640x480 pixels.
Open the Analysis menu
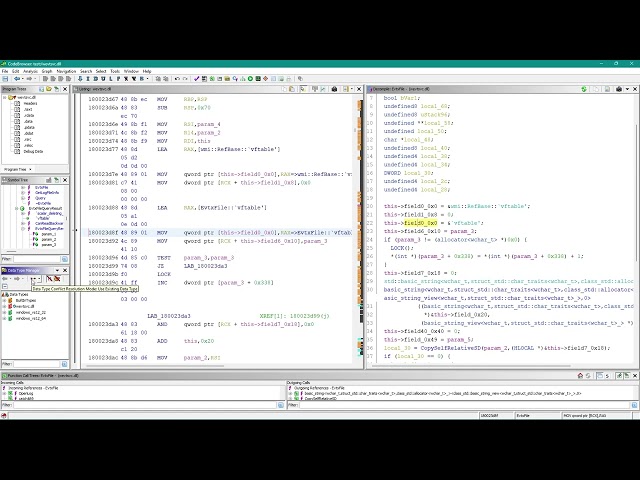coord(30,71)
